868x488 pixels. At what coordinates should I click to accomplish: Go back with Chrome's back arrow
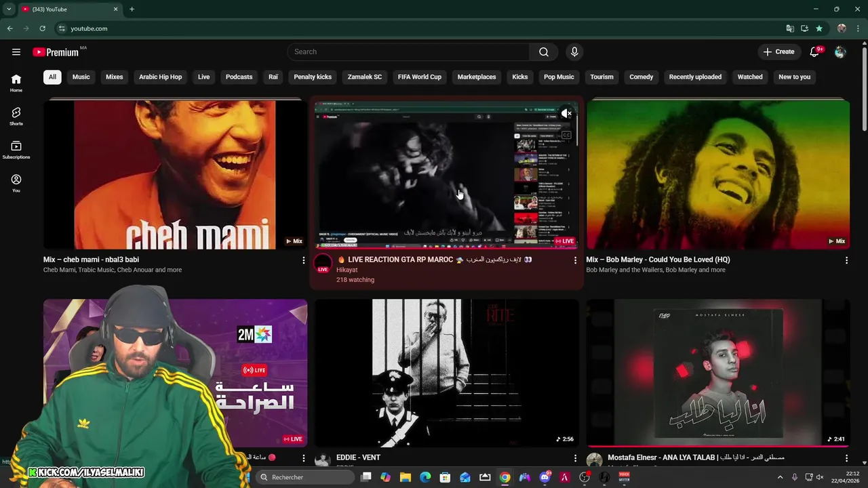point(9,28)
